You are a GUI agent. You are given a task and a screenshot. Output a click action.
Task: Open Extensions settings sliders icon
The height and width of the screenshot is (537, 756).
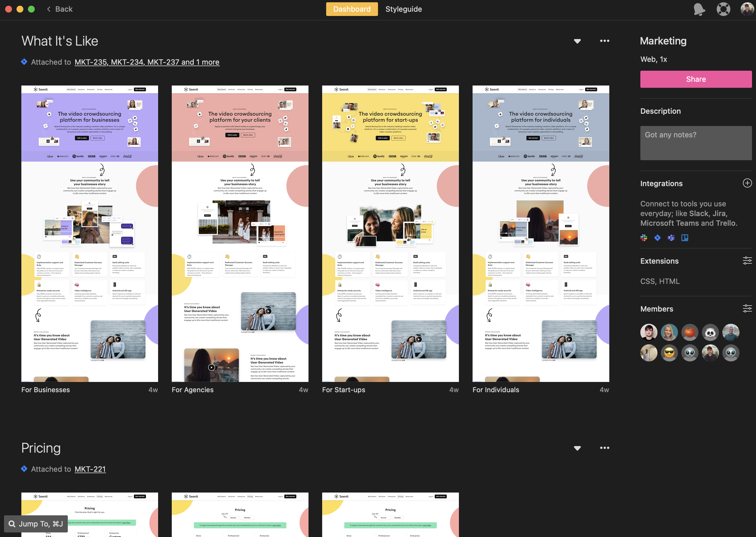click(x=747, y=261)
